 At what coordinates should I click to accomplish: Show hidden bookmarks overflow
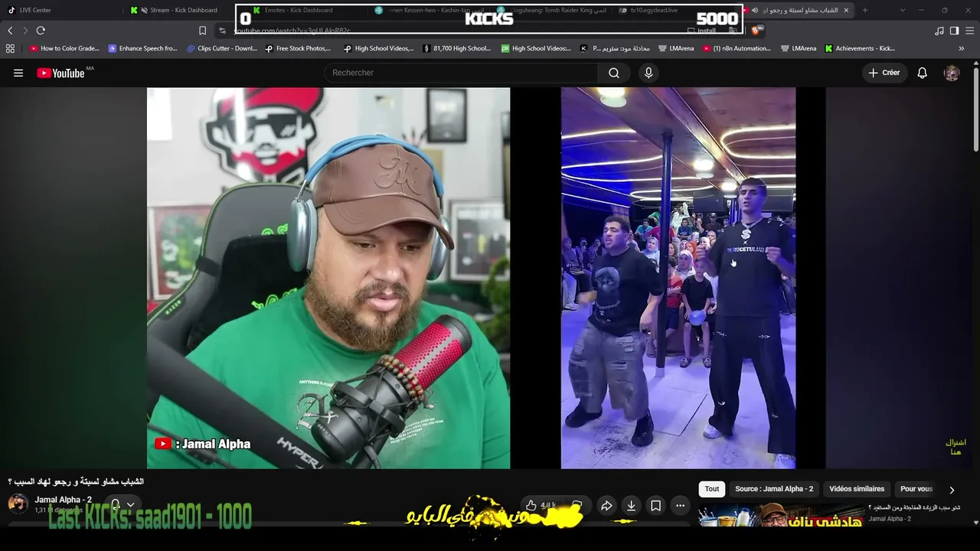(962, 48)
